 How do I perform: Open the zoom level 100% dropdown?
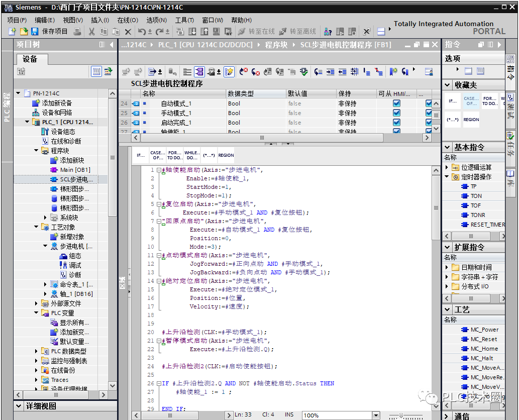(x=375, y=415)
